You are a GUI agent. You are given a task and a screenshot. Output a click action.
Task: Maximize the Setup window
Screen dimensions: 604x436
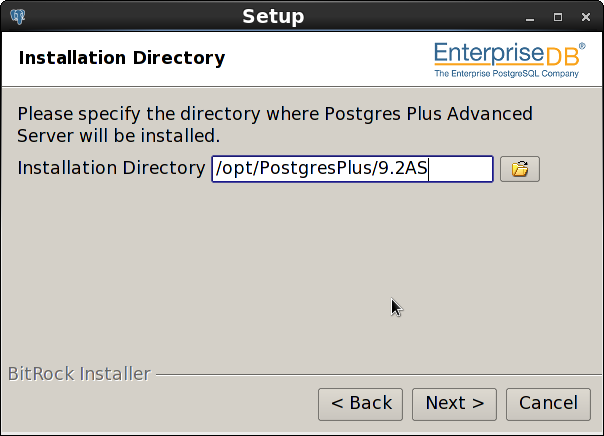tap(558, 17)
